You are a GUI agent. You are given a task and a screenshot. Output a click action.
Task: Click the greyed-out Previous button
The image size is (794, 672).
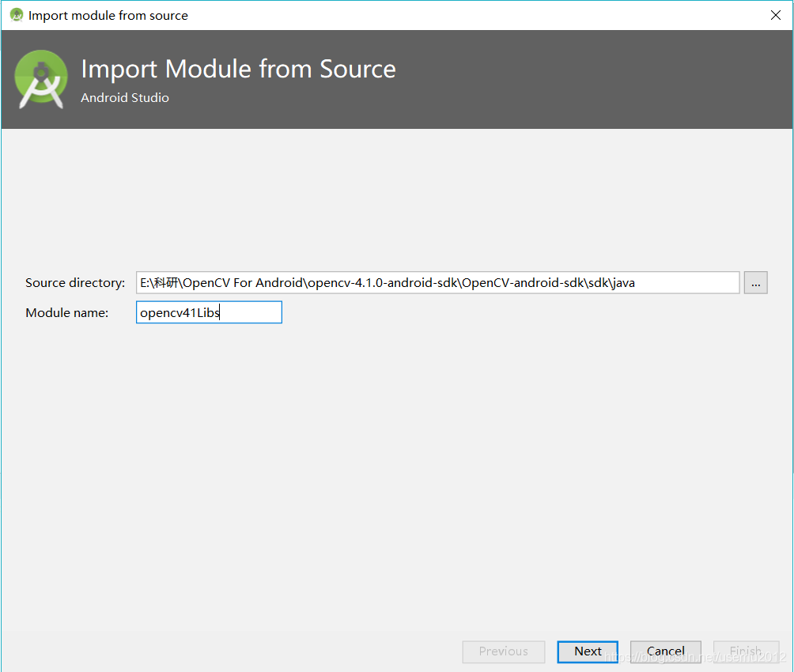(x=503, y=651)
